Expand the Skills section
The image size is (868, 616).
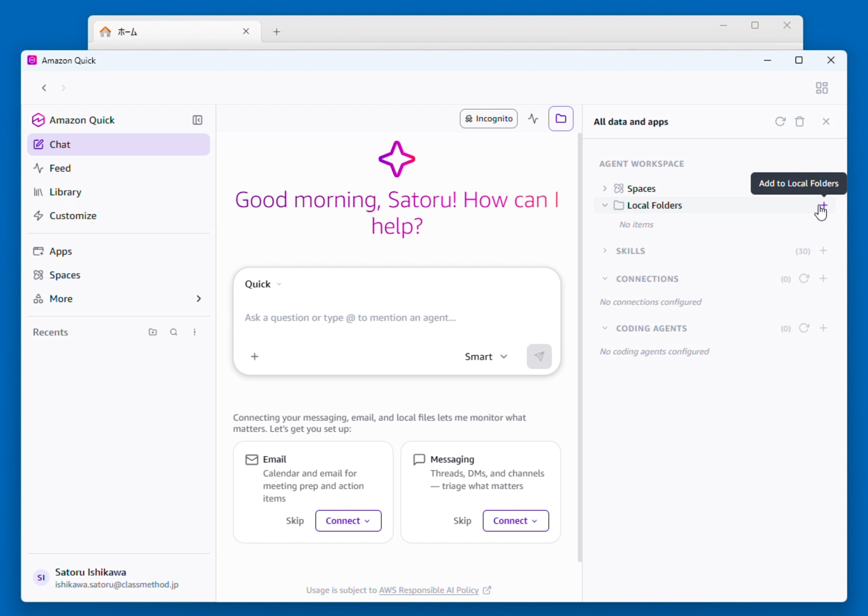605,251
